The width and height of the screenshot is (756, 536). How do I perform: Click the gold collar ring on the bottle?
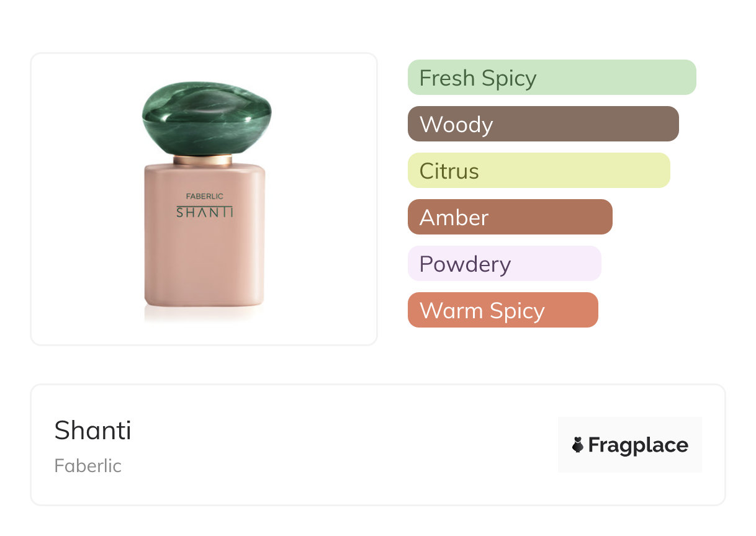pyautogui.click(x=202, y=160)
